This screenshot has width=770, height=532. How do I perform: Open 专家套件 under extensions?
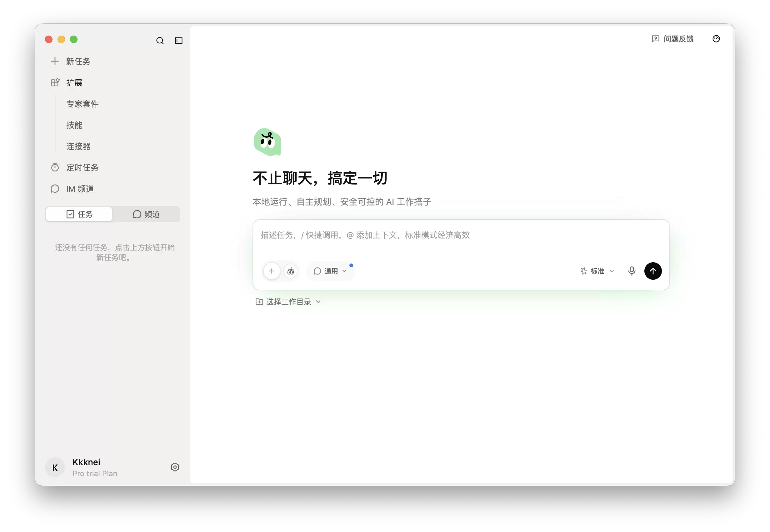[x=82, y=104]
